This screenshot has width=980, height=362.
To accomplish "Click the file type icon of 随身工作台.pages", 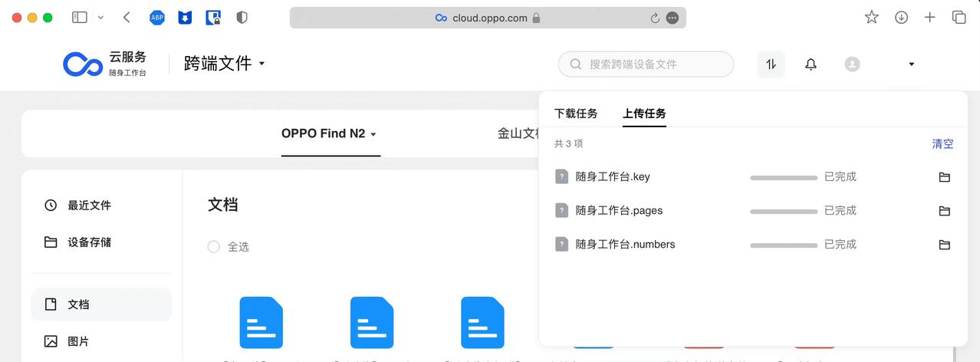I will point(561,210).
